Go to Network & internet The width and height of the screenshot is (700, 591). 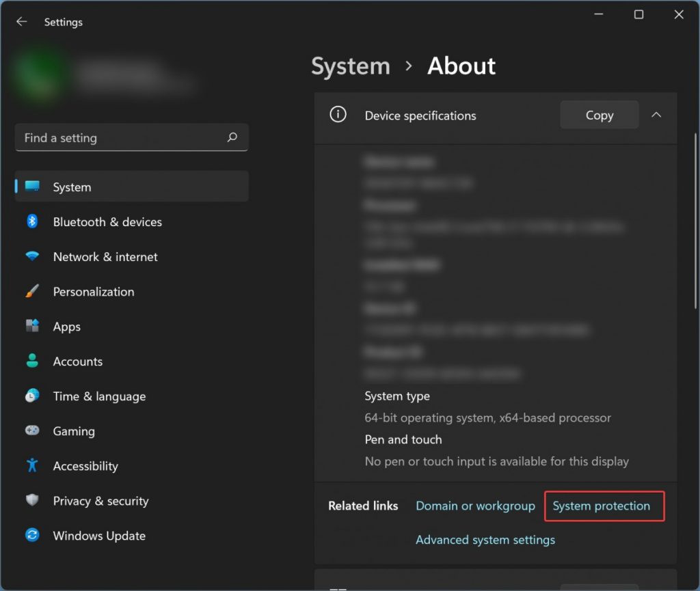pyautogui.click(x=132, y=256)
